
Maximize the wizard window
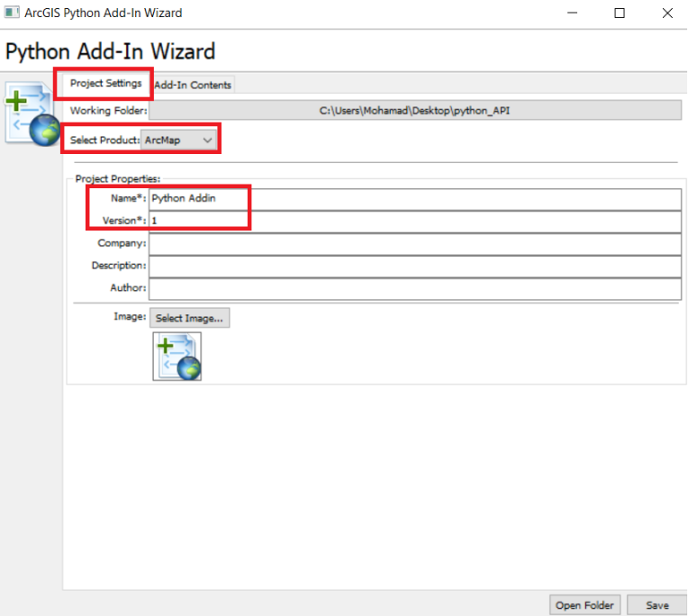[x=620, y=14]
